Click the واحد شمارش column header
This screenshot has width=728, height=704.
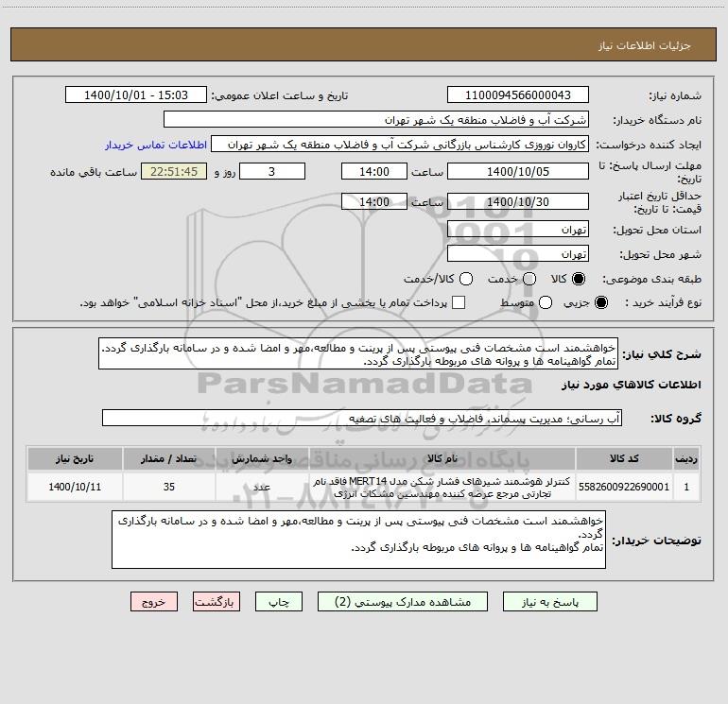tap(262, 458)
